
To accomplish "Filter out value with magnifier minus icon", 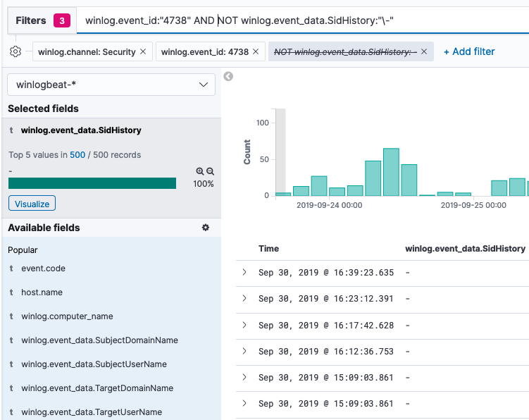I will (210, 171).
